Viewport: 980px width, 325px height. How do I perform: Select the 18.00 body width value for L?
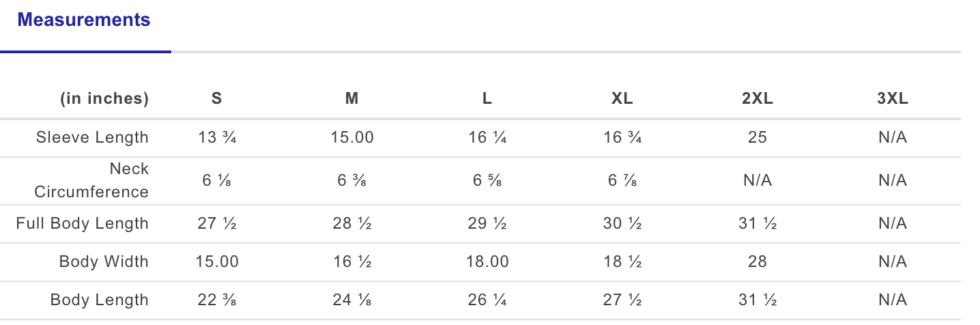[487, 262]
